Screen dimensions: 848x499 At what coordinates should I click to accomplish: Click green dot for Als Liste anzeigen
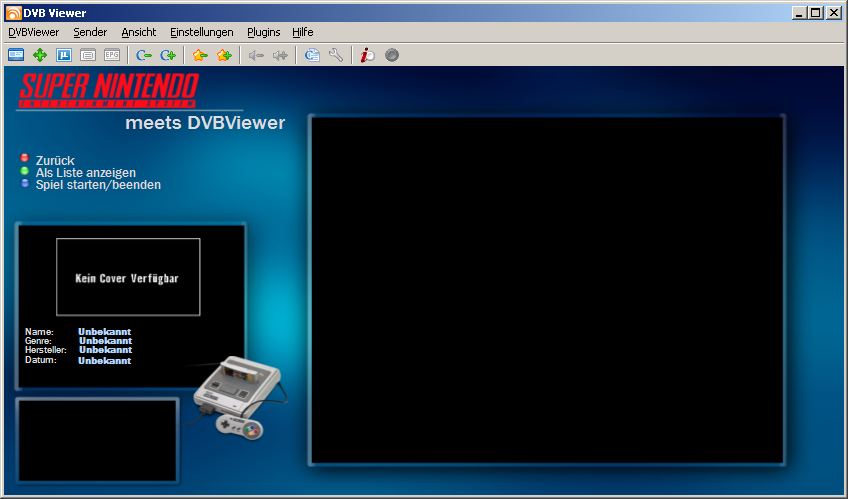[24, 171]
